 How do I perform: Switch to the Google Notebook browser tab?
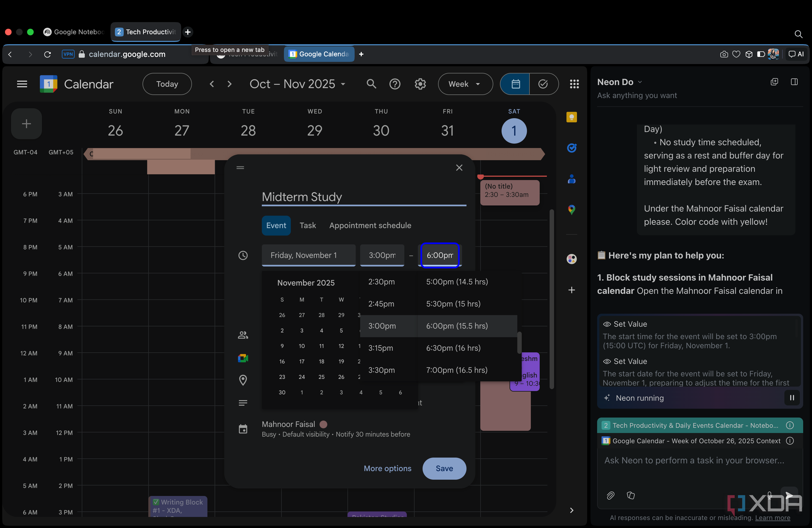[74, 32]
